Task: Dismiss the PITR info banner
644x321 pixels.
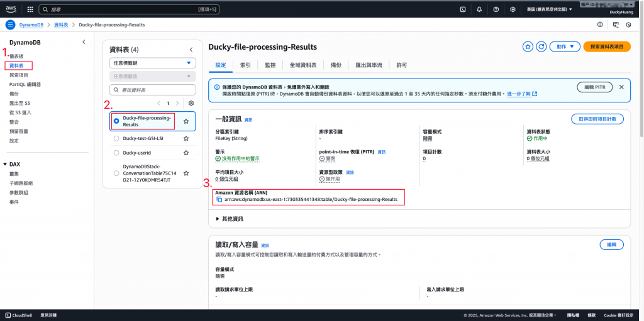Action: [x=621, y=87]
